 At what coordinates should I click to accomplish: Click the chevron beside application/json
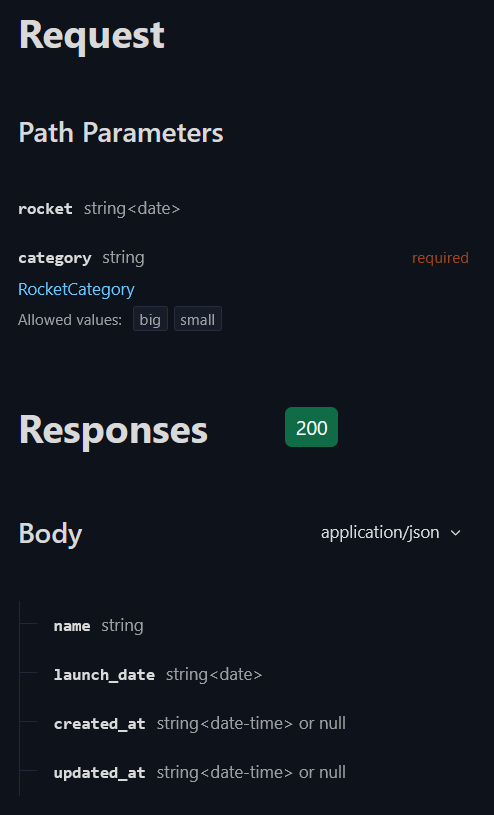point(456,533)
